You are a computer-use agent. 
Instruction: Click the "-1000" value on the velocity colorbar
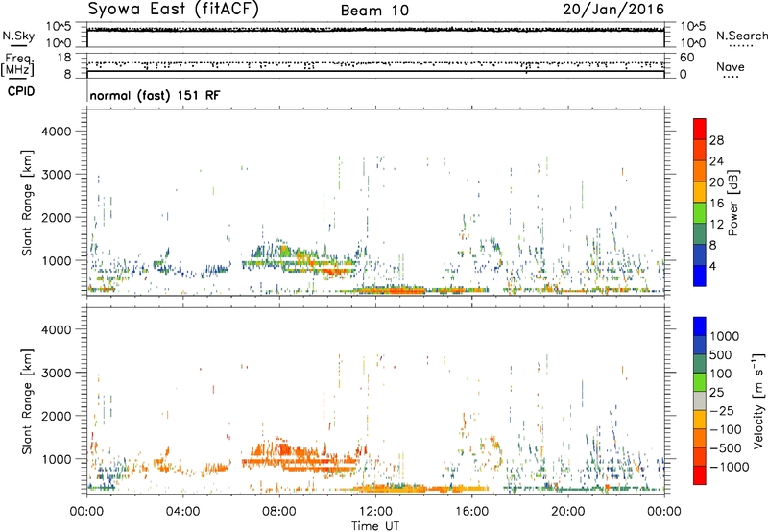[x=730, y=467]
